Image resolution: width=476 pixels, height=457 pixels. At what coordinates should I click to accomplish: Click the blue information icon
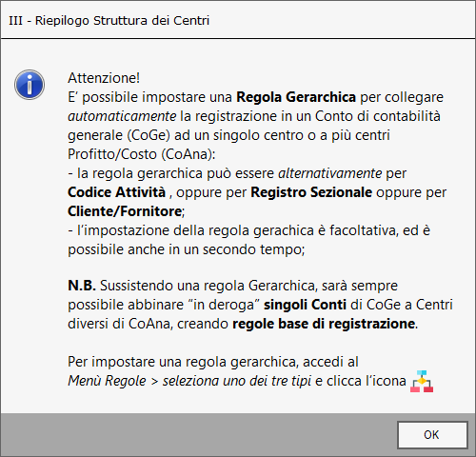(x=30, y=85)
